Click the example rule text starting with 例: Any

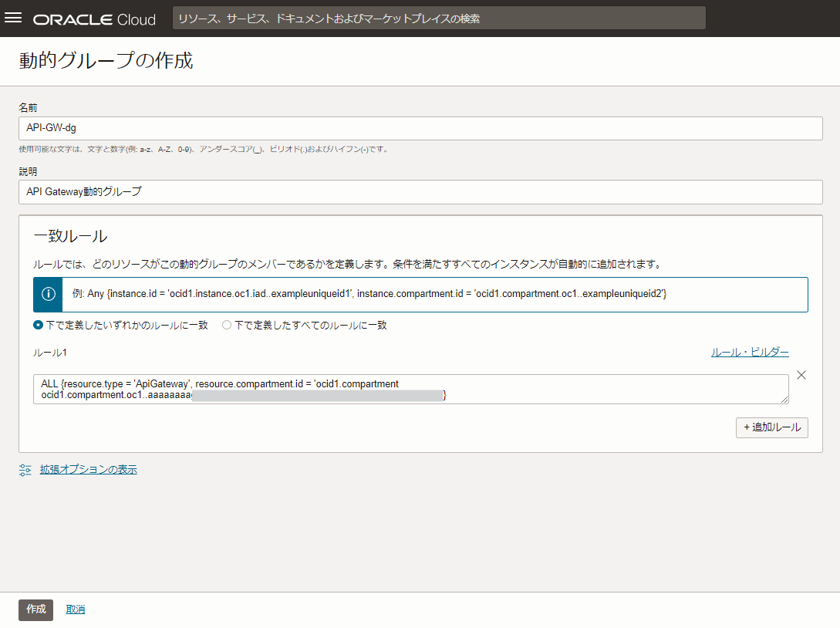pos(369,294)
